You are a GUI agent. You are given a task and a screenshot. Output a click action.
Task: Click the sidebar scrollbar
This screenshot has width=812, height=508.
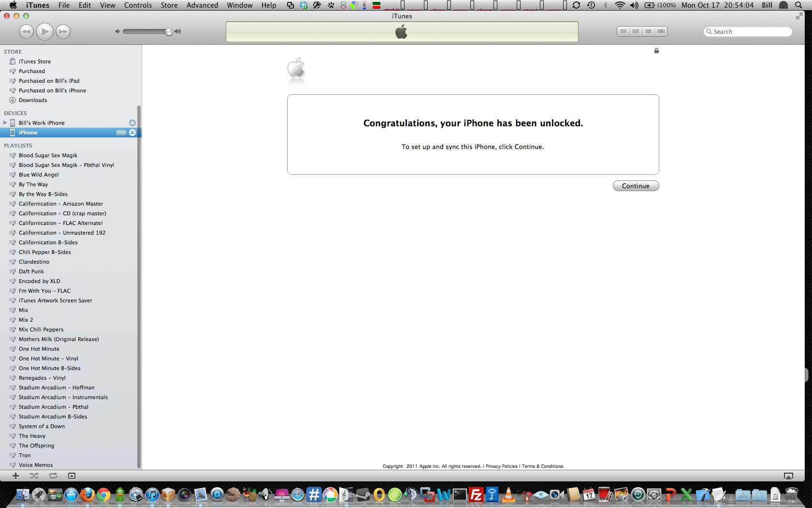(139, 286)
